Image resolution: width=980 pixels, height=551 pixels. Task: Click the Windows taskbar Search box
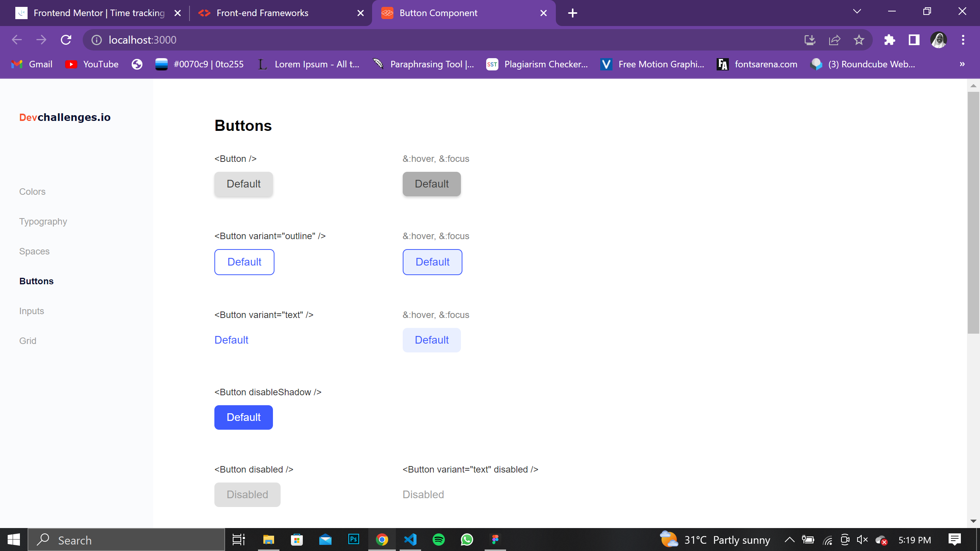click(126, 540)
